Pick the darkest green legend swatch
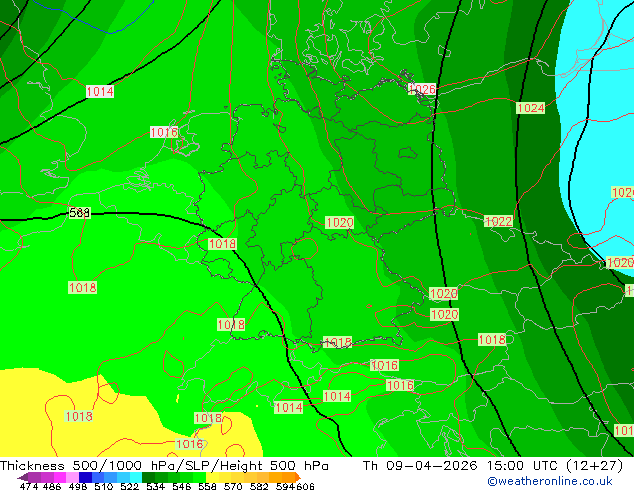Screen dimensions: 634x490 click(148, 477)
